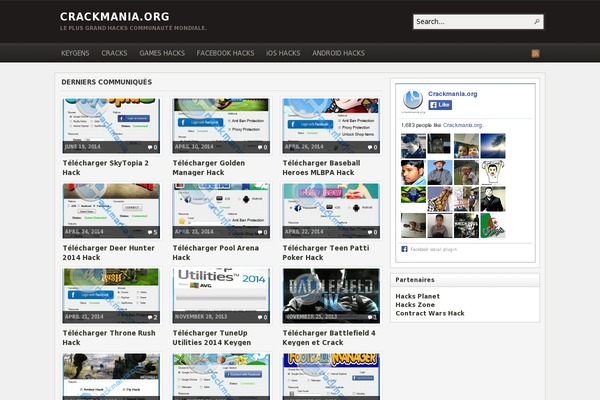
Task: Click the Pool Arena post thumbnail
Action: 221,211
